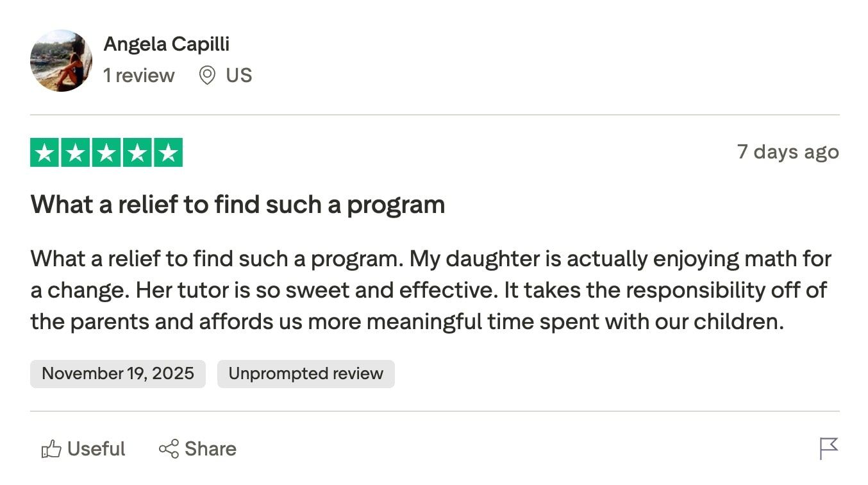Open Angela Capilli's profile picture

(x=61, y=61)
